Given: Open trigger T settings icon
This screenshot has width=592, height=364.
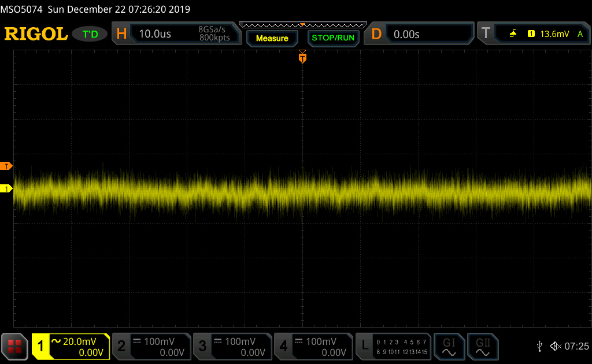Looking at the screenshot, I should (486, 33).
